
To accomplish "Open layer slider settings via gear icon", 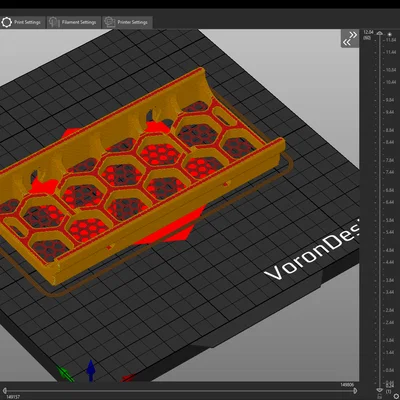I will click(396, 397).
